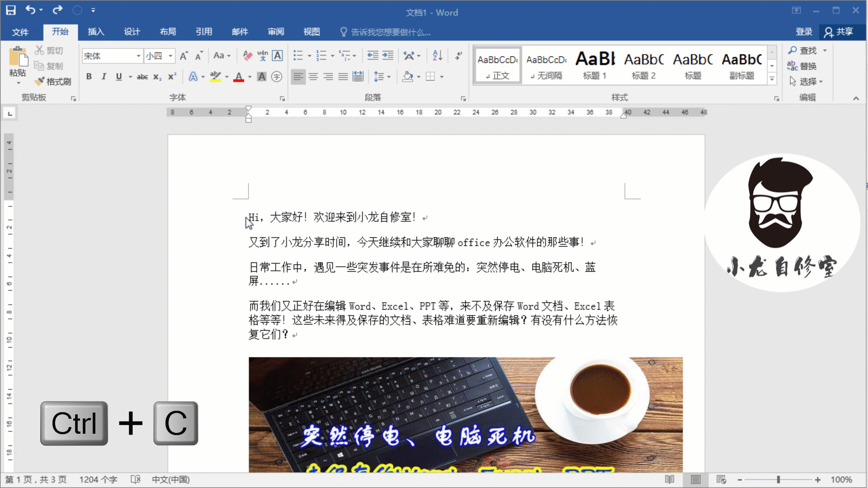Switch to the 插入 Insert tab

pos(96,32)
